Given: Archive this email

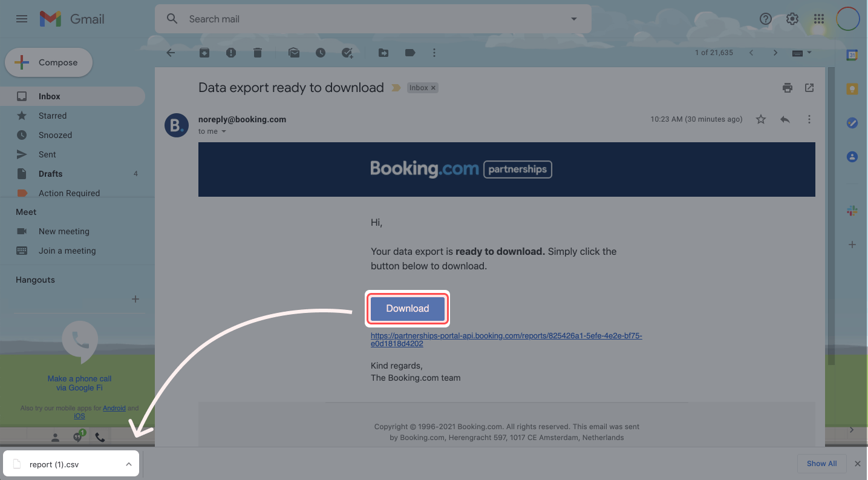Looking at the screenshot, I should (x=204, y=53).
